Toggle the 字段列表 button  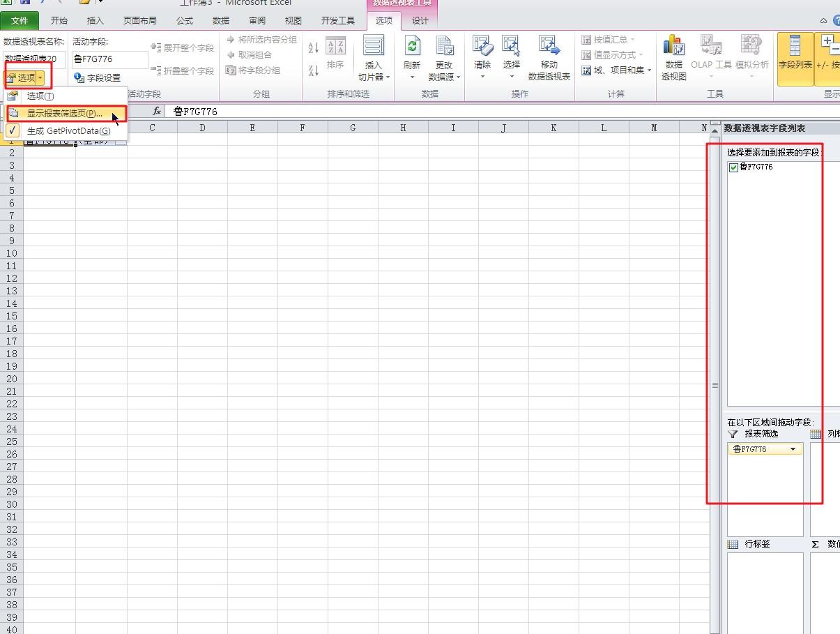pyautogui.click(x=795, y=59)
